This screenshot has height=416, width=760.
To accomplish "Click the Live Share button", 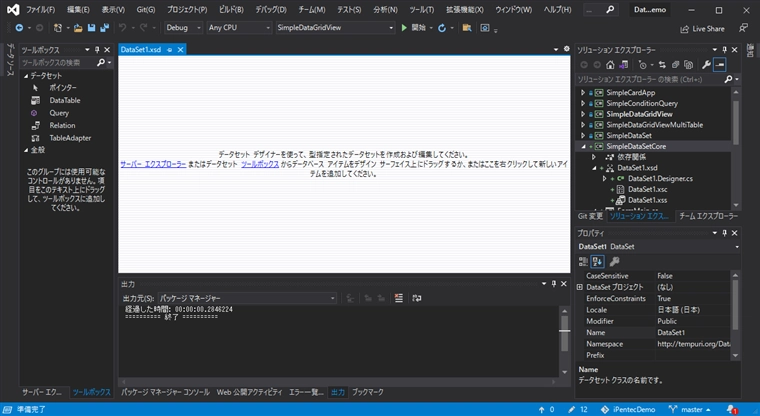I will click(702, 29).
